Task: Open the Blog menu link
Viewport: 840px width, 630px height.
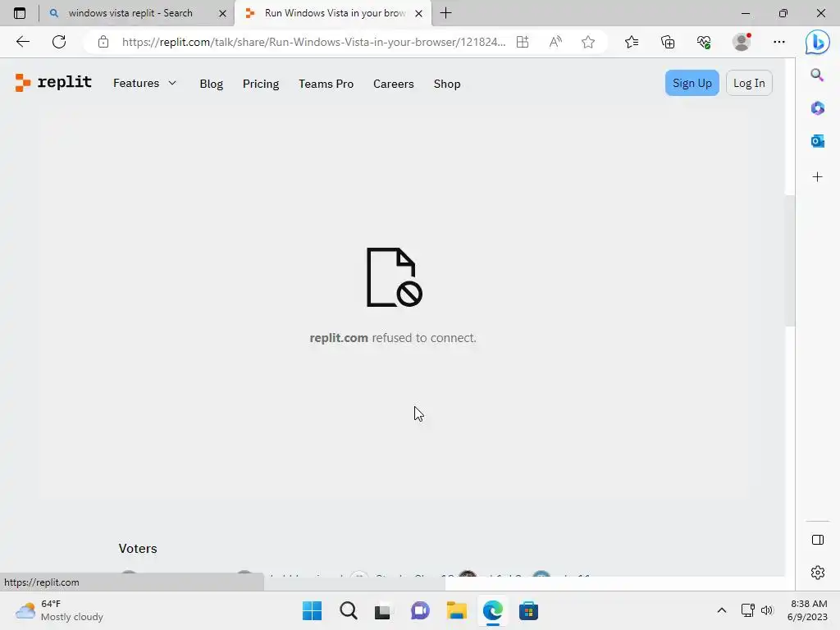Action: pyautogui.click(x=211, y=84)
